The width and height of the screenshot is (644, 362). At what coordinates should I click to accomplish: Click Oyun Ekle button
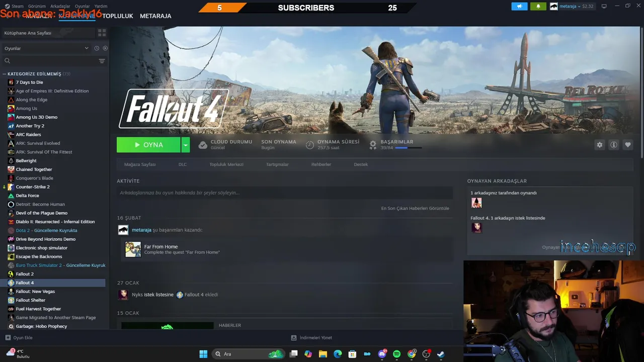(x=19, y=338)
